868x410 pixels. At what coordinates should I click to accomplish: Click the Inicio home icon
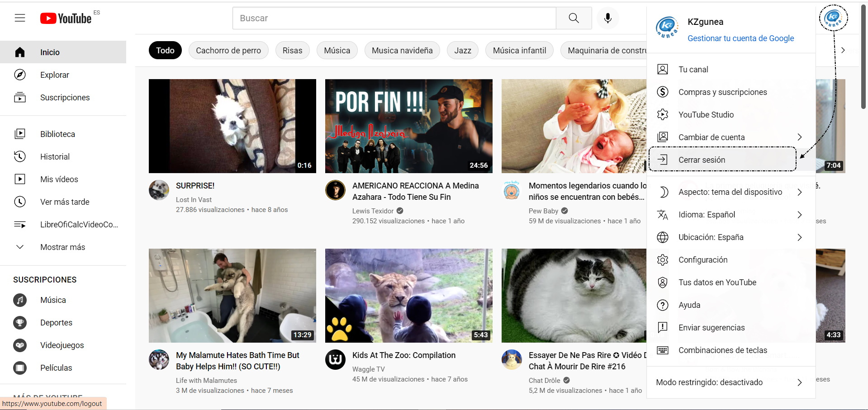(x=20, y=52)
